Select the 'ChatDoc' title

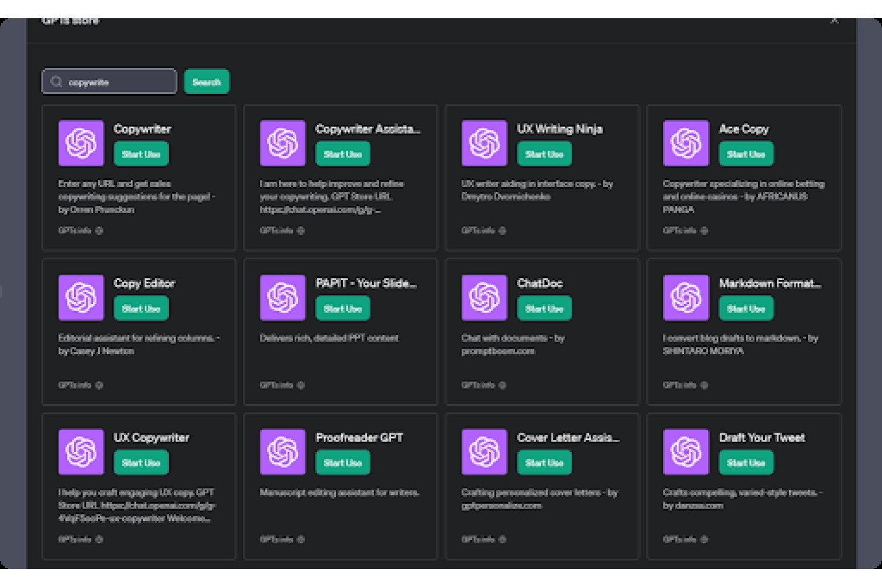(x=540, y=283)
